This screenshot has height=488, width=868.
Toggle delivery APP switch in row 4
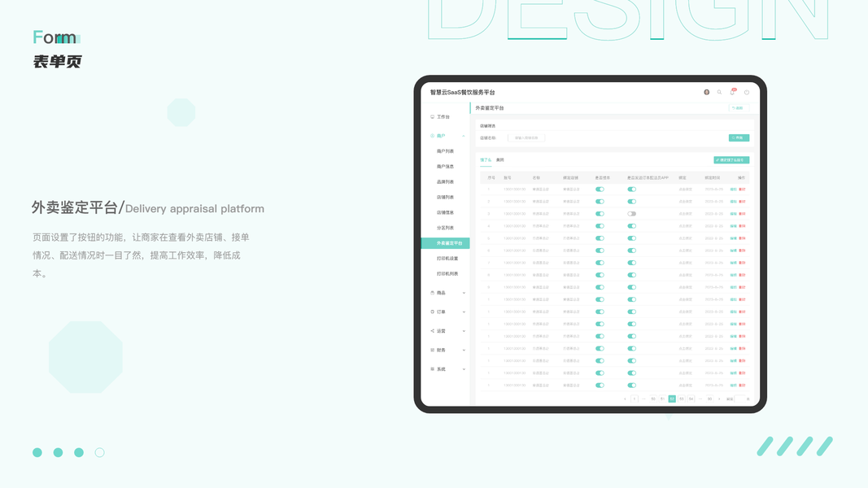tap(631, 226)
